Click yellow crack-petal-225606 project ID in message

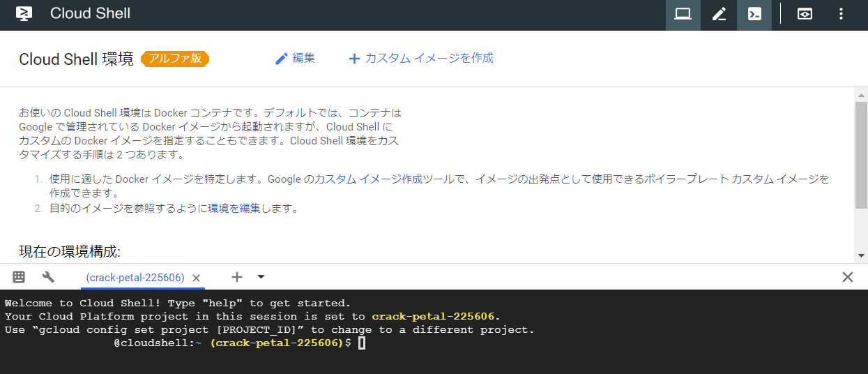(x=434, y=316)
